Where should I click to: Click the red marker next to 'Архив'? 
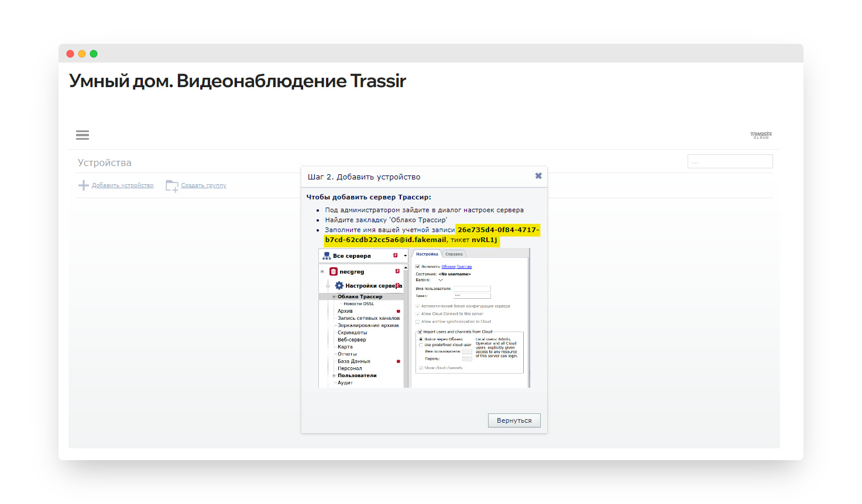(399, 311)
